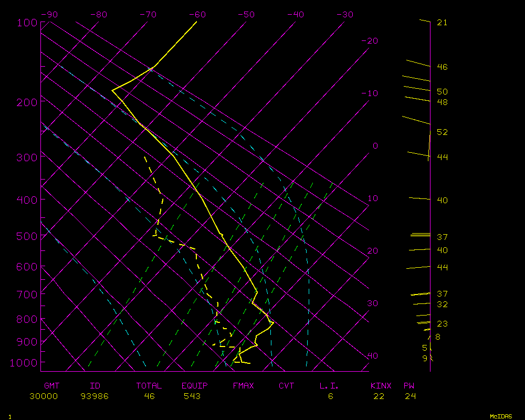Viewport: 525px width, 420px height.
Task: Click the McIDAS label in the corner
Action: coord(500,416)
